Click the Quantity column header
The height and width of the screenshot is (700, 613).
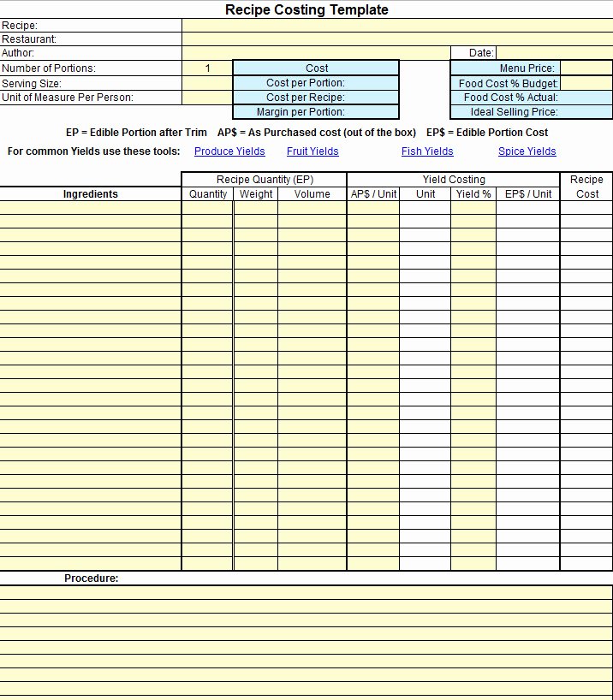point(208,194)
